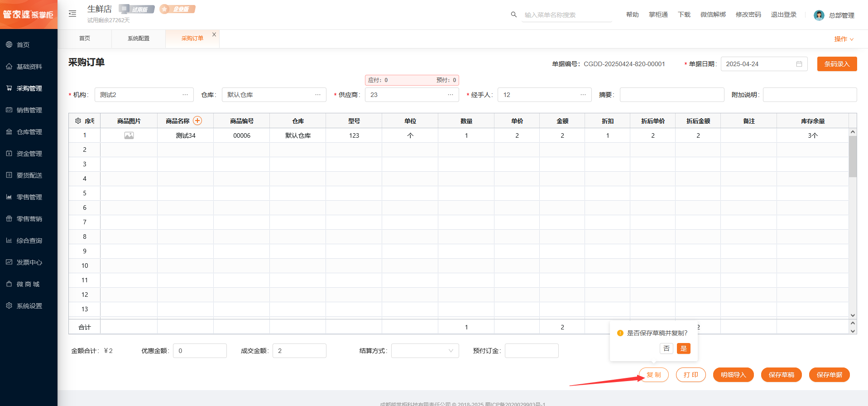Click the table scroll down arrow
Screen dimensions: 868x406
(853, 315)
